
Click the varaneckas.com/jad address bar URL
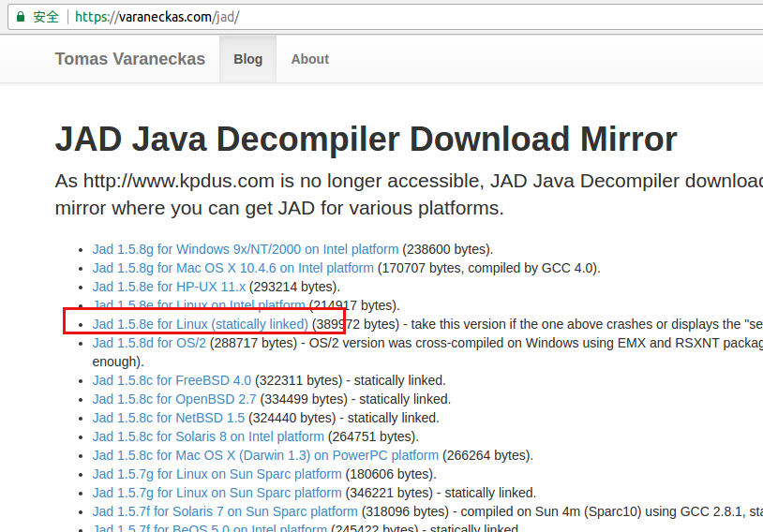[x=157, y=17]
